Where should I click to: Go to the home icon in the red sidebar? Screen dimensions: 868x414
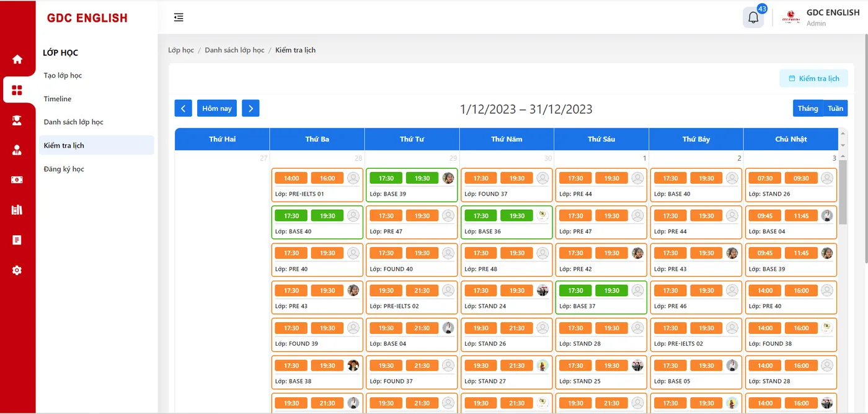click(17, 59)
